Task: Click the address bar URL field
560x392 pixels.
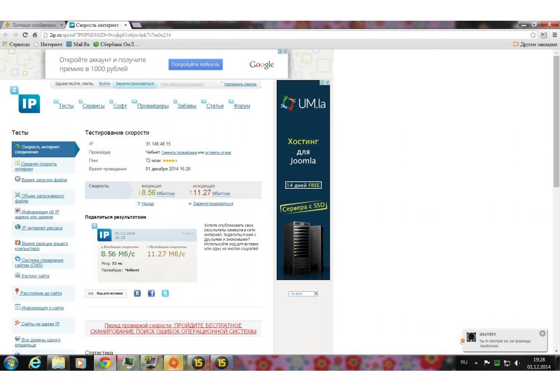Action: click(286, 35)
